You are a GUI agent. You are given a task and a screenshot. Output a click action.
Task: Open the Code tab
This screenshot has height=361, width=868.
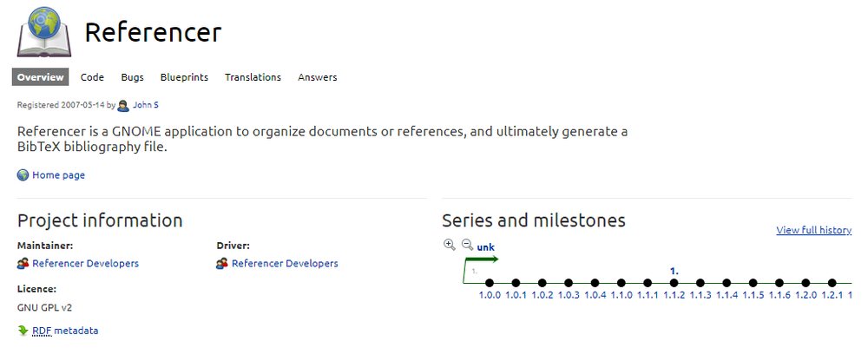click(93, 77)
